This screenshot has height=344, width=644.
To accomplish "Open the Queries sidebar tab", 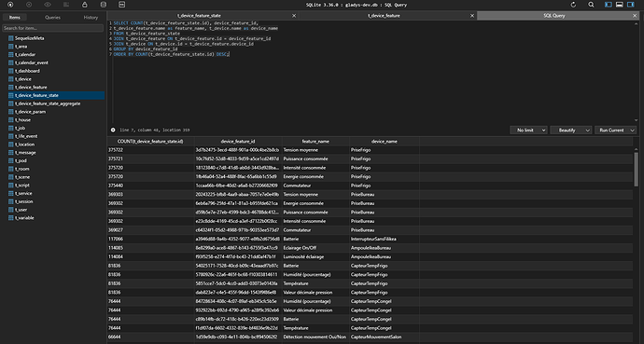I will point(52,17).
